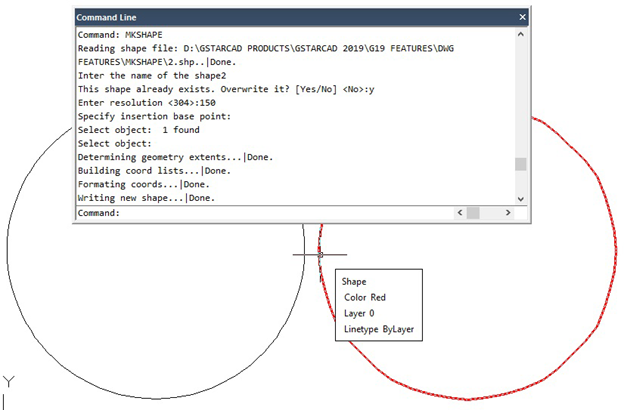Click 'Color Red' in the tooltip
624x410 pixels.
coord(365,297)
